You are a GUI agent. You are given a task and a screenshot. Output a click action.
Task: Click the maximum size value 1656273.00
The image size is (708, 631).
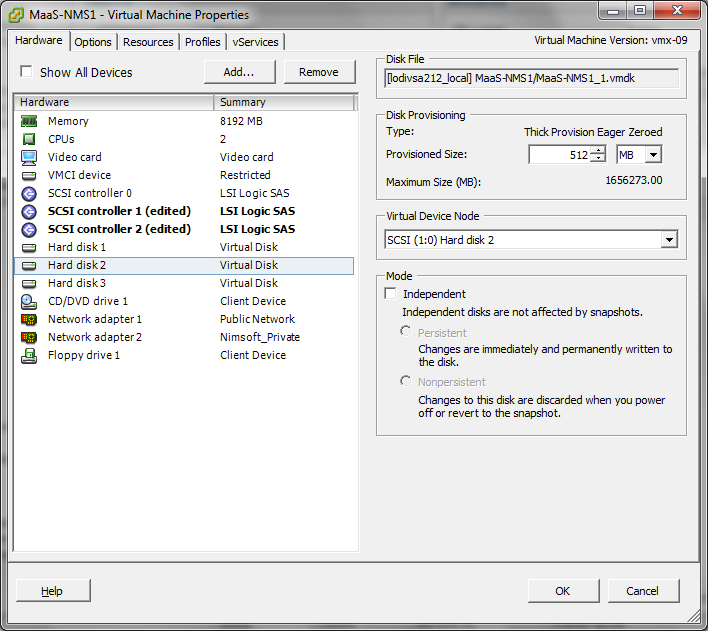tap(633, 180)
